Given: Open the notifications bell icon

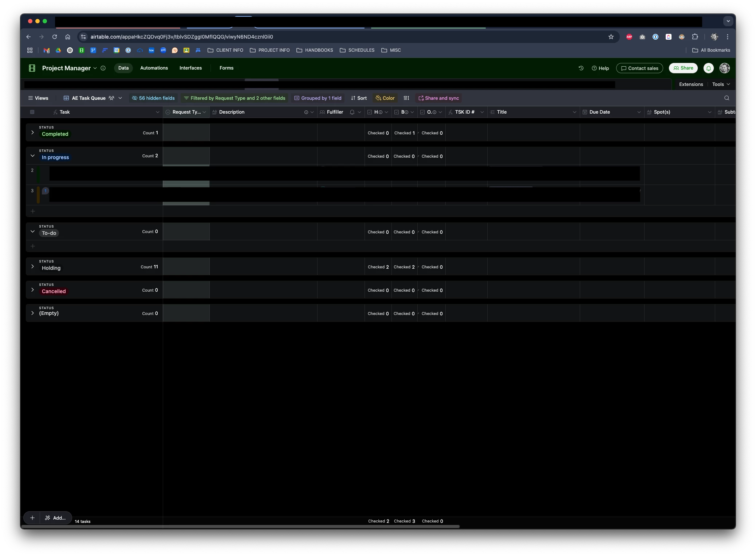Looking at the screenshot, I should pyautogui.click(x=708, y=68).
